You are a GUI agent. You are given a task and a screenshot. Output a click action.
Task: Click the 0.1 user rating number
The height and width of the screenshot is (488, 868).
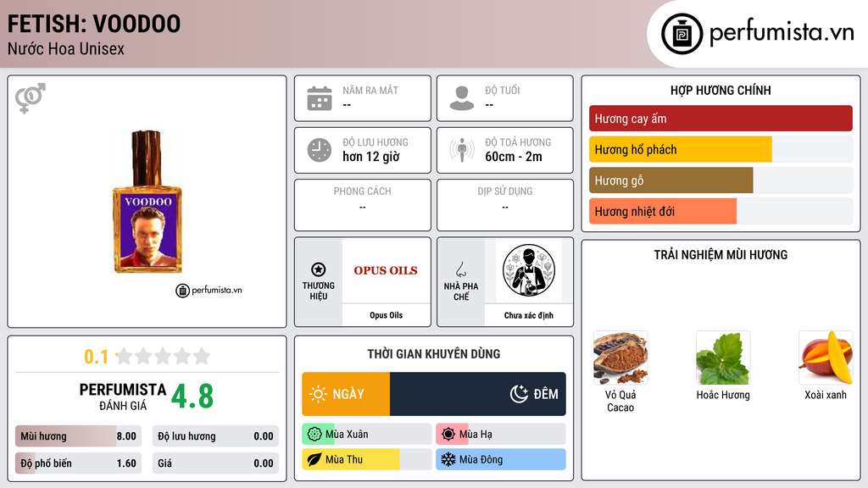tap(96, 357)
